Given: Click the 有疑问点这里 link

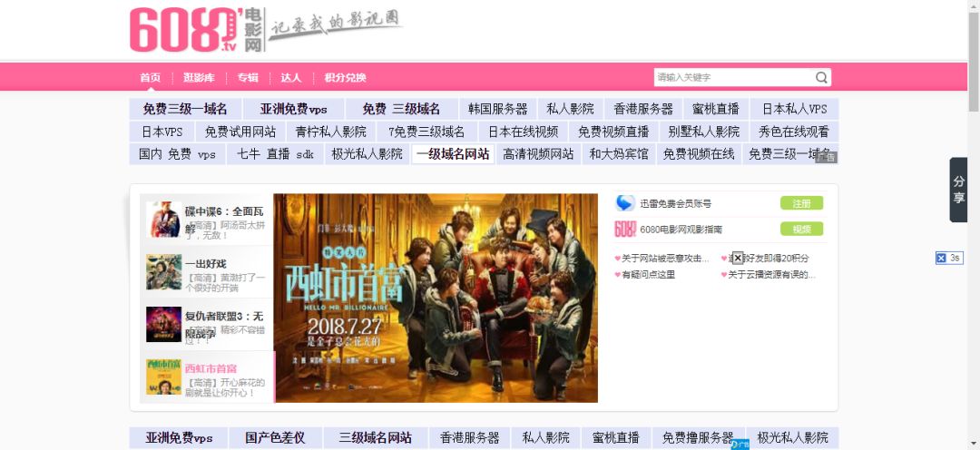Looking at the screenshot, I should [x=648, y=274].
